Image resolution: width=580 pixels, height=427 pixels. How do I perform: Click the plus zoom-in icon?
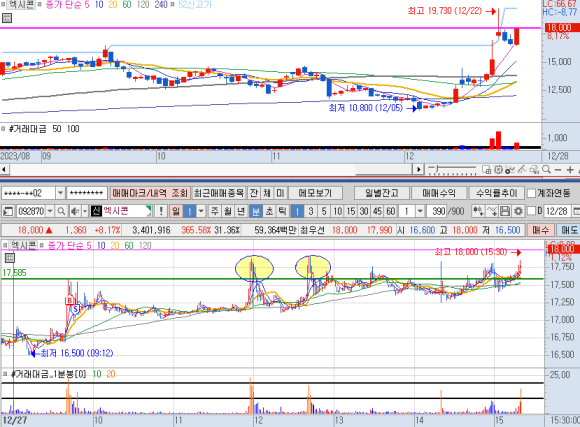pos(570,169)
